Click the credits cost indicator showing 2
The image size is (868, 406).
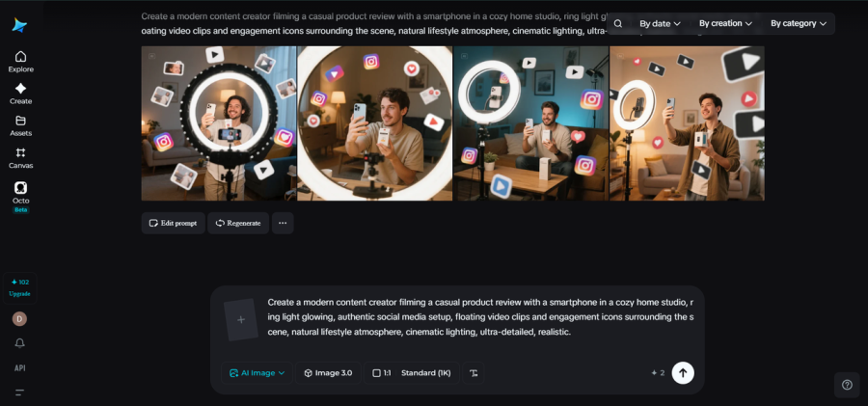658,373
